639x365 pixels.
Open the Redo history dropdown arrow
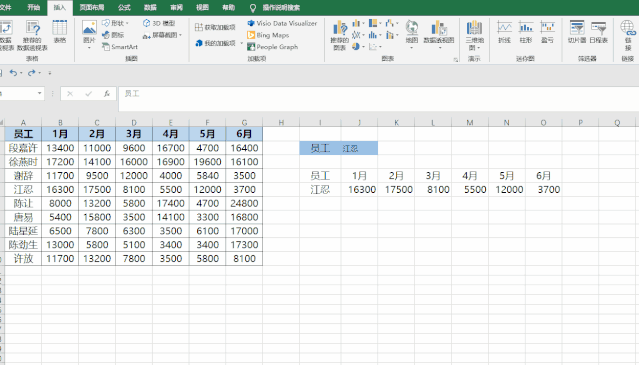tap(40, 73)
